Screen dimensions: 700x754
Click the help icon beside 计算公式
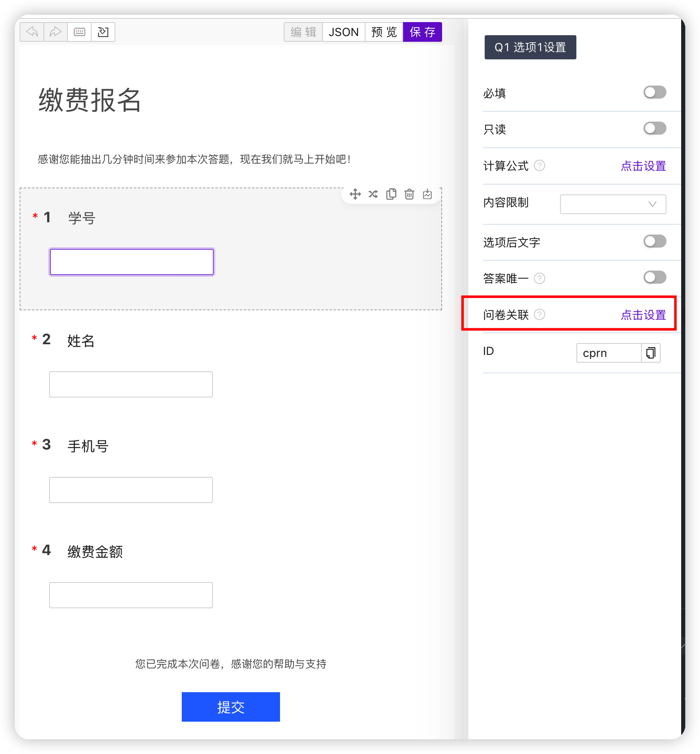tap(540, 166)
